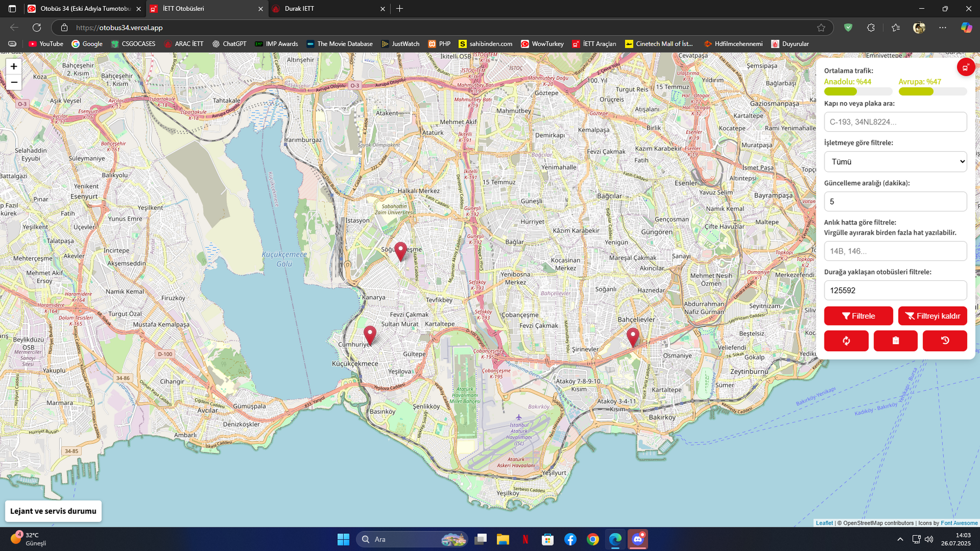This screenshot has height=551, width=980.
Task: Zoom out the map with minus button
Action: [x=14, y=82]
